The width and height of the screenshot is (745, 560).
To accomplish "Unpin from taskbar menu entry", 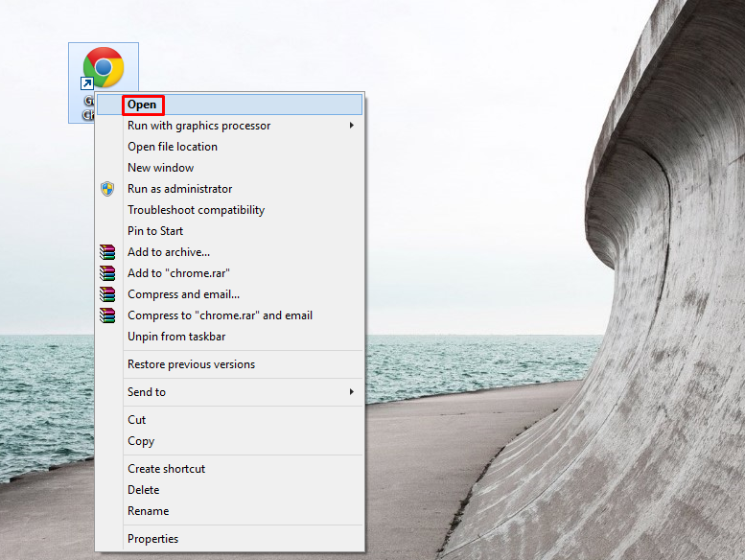I will pos(176,337).
